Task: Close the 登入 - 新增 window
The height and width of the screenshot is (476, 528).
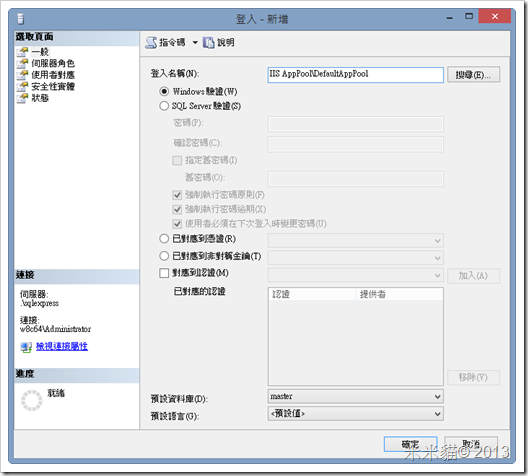Action: click(495, 16)
